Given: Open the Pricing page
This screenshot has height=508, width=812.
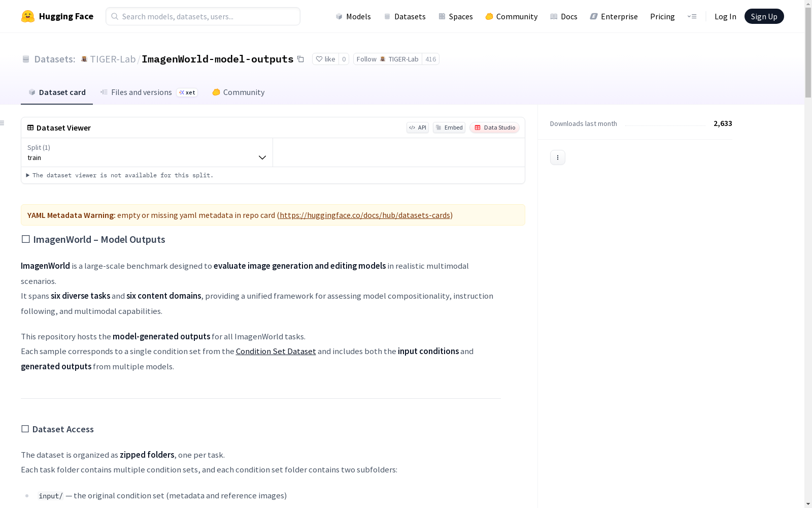Looking at the screenshot, I should point(662,16).
